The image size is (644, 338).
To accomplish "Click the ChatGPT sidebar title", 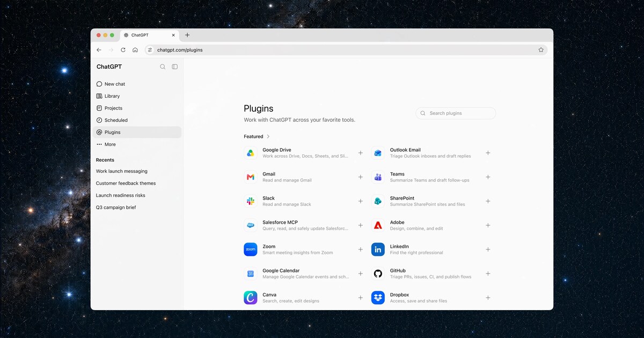I will pos(109,67).
